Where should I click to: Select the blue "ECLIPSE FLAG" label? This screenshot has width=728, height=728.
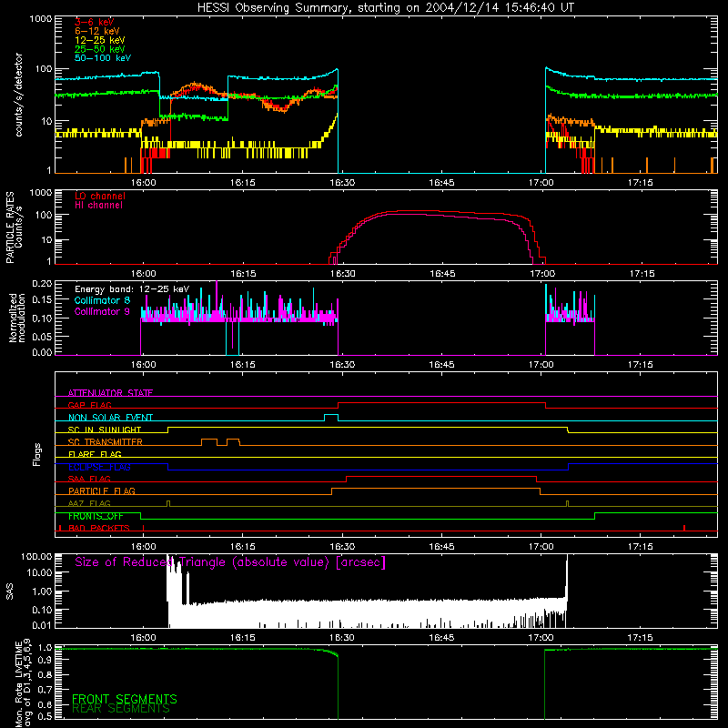pyautogui.click(x=99, y=467)
